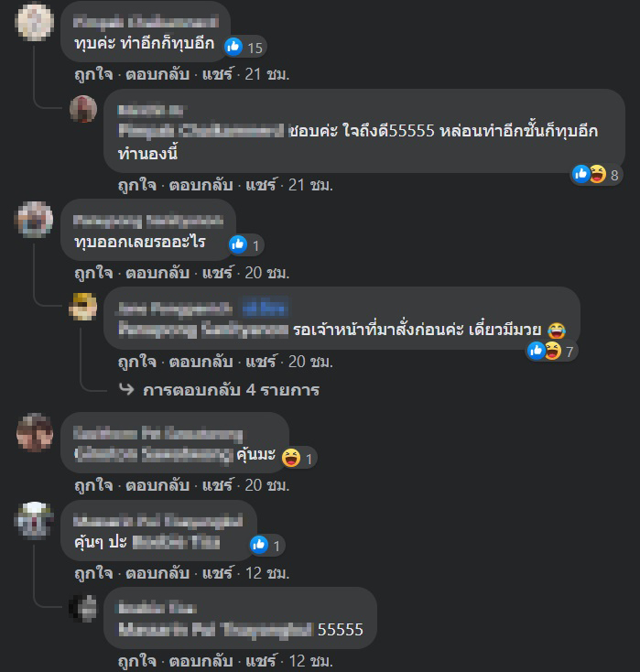Like the ทุบค่ะ ทำอีกก็ทุบอีก comment

[x=93, y=74]
